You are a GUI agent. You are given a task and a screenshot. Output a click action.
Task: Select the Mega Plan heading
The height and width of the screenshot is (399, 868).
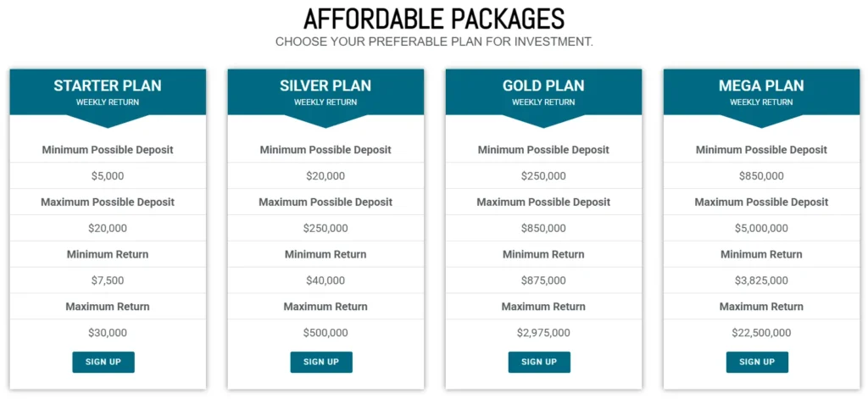tap(761, 86)
